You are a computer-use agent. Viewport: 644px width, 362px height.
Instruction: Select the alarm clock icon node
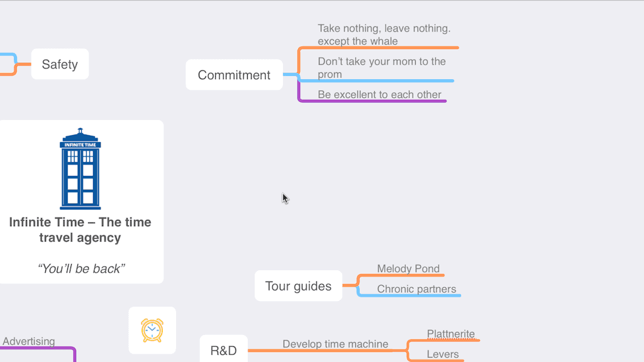click(x=152, y=331)
